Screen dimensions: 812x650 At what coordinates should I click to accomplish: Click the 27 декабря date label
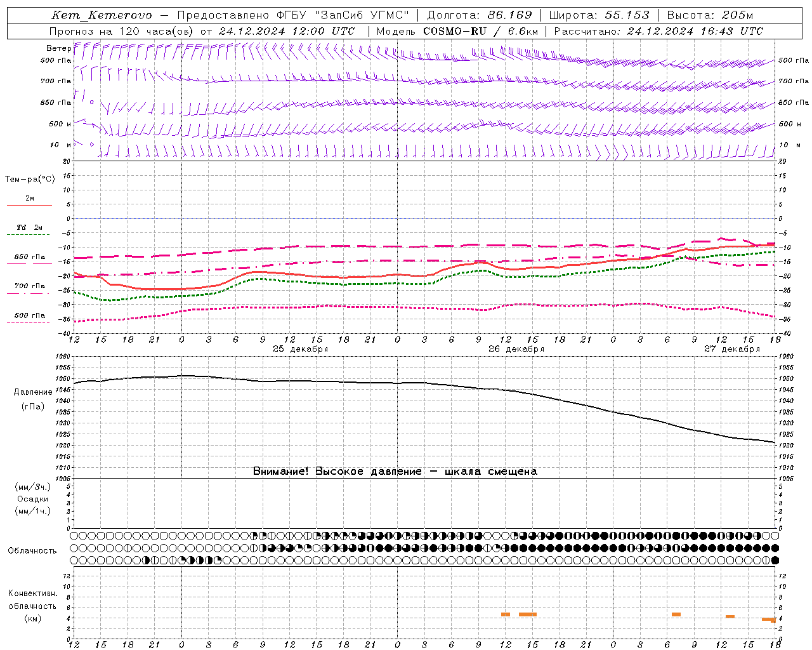[x=732, y=349]
